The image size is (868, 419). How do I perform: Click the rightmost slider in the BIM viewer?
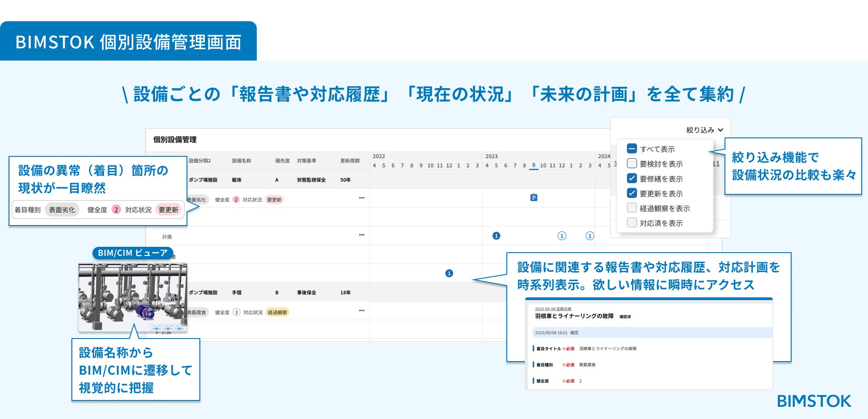(x=179, y=328)
